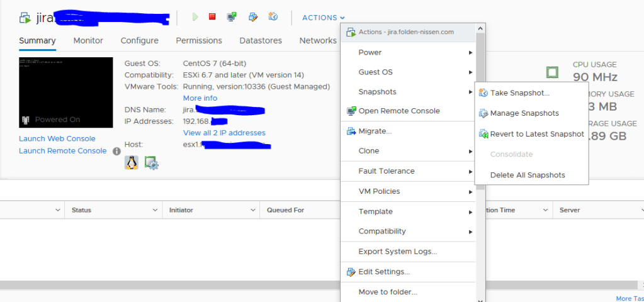Screen dimensions: 644x302
Task: Click the Launch Web Console link
Action: coord(57,138)
